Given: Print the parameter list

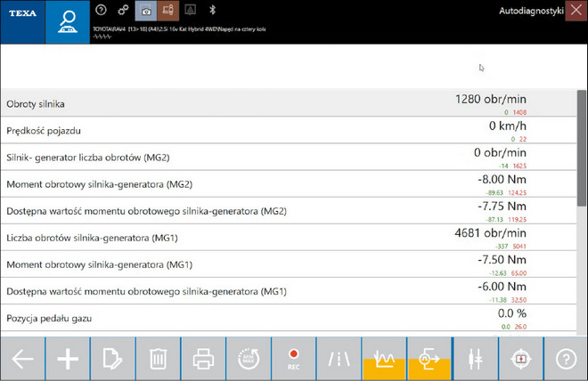Looking at the screenshot, I should [x=203, y=359].
